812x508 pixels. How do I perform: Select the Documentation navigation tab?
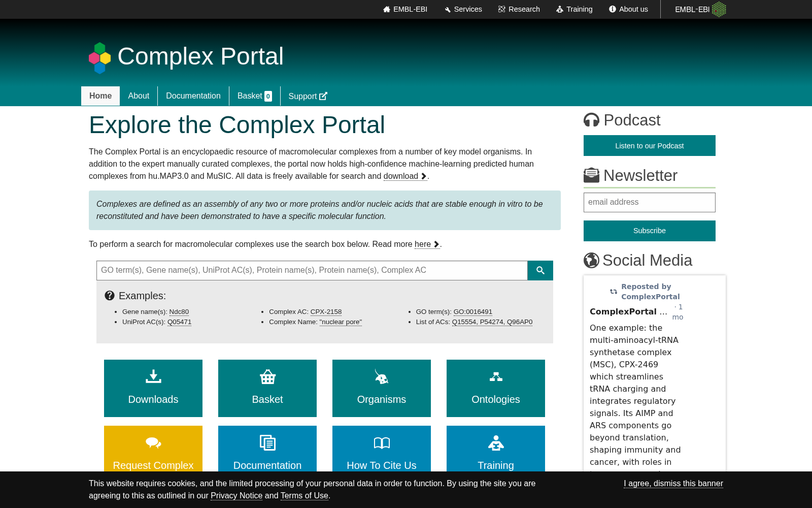(193, 96)
